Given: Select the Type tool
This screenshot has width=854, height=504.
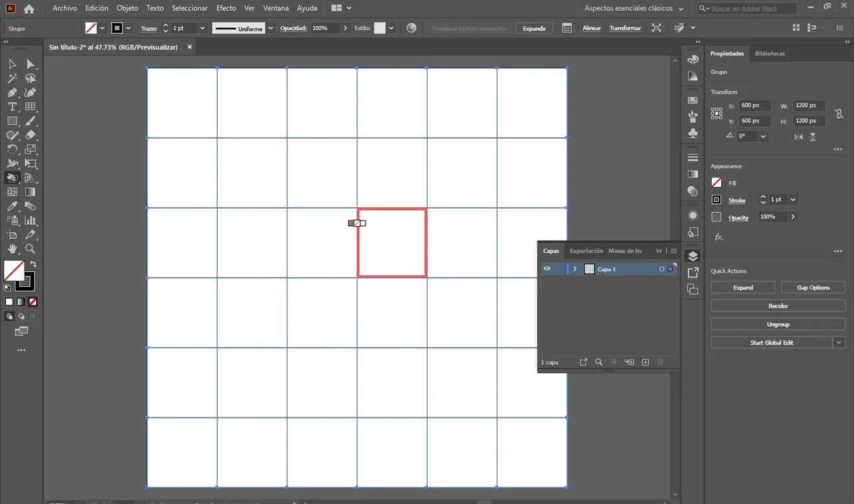Looking at the screenshot, I should [x=12, y=107].
